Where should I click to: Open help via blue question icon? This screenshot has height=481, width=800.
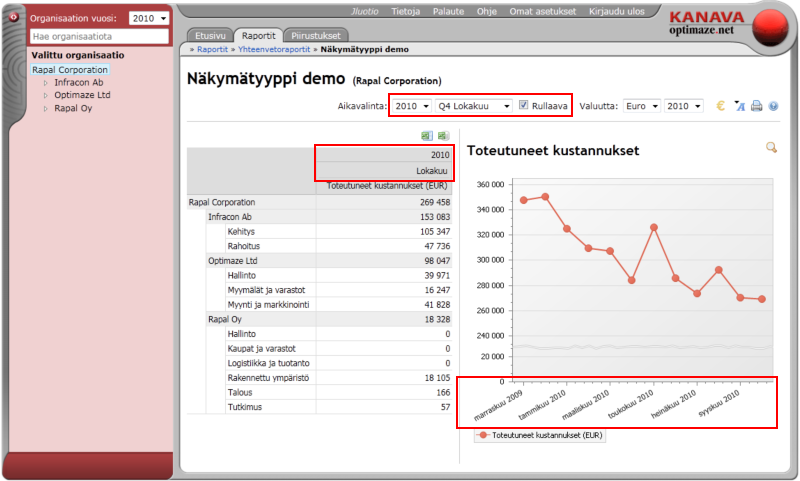click(x=773, y=105)
